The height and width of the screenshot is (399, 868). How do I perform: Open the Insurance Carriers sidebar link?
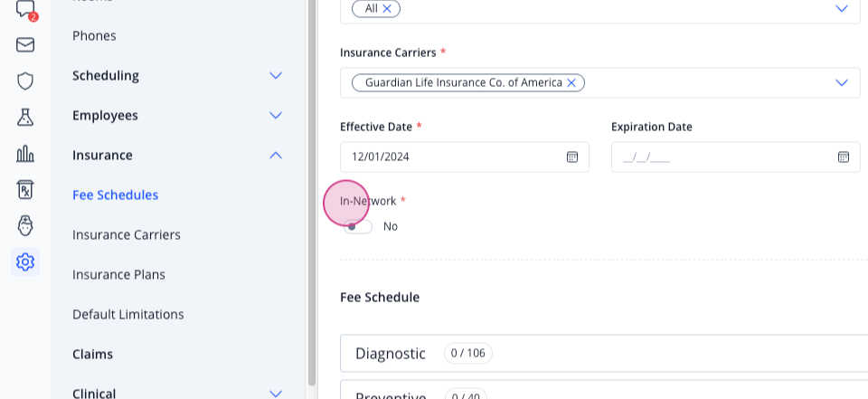click(x=127, y=234)
